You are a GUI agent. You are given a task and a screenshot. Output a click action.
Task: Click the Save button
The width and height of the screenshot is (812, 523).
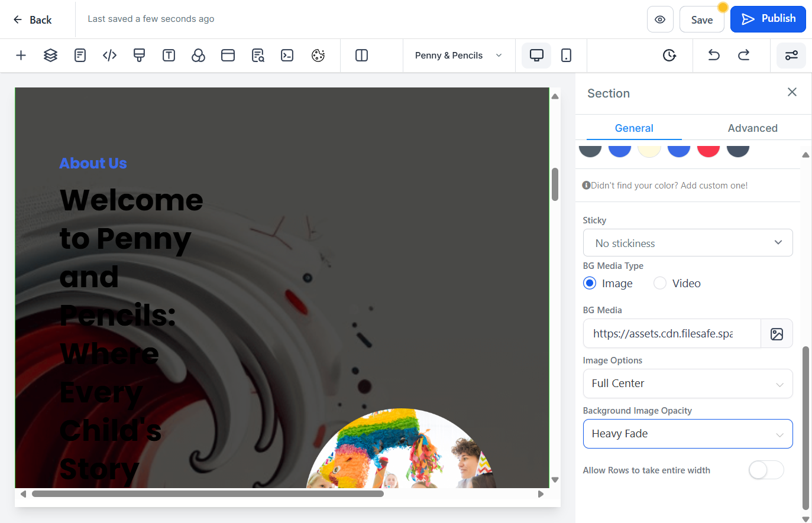(x=702, y=20)
